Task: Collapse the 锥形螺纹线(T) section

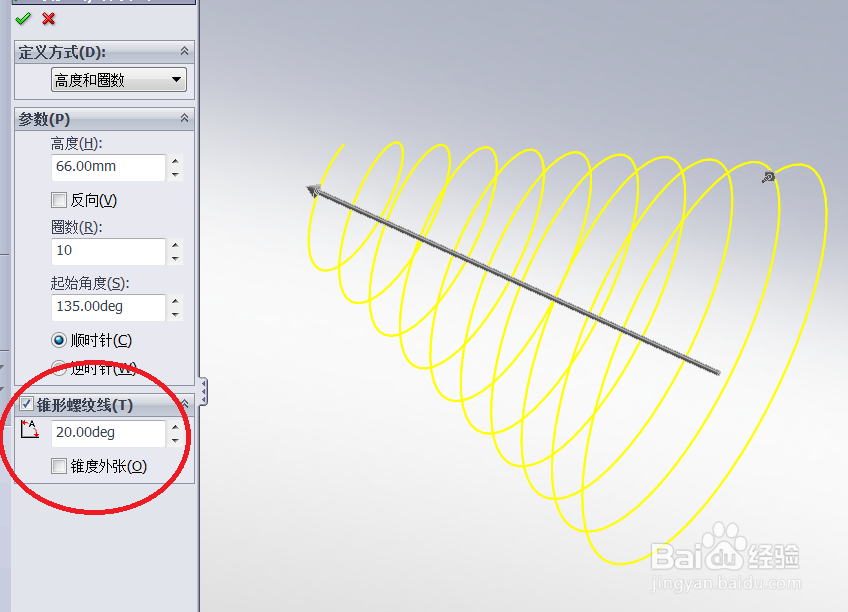Action: click(184, 403)
